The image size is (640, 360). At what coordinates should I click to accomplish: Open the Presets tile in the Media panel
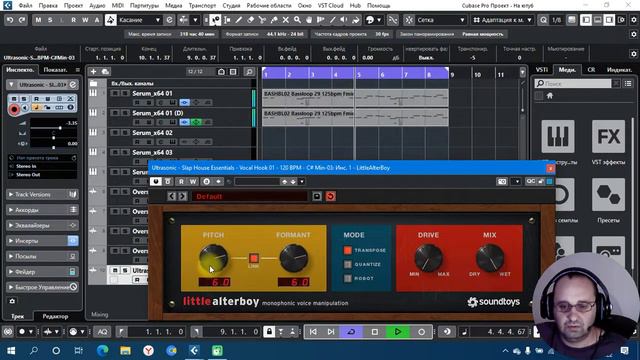coord(608,195)
